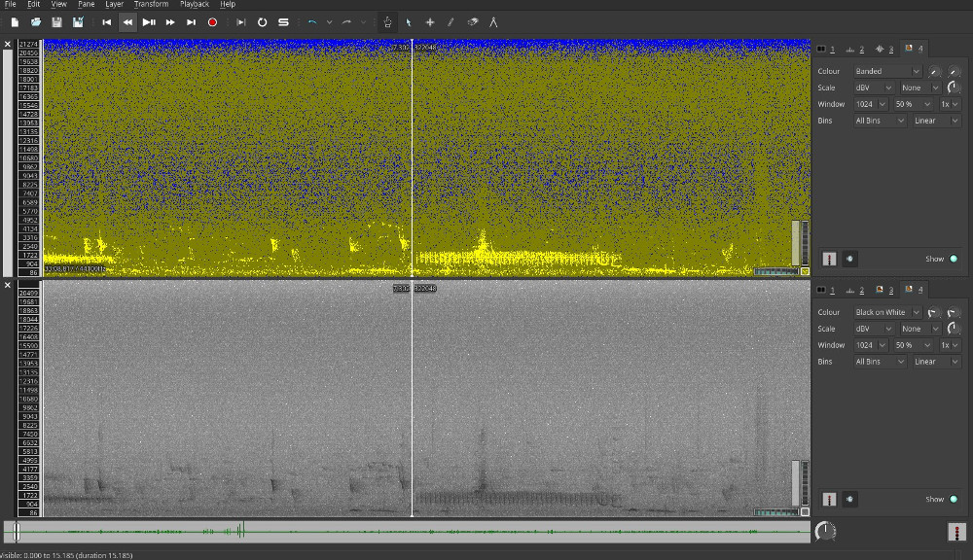
Task: Select the Measure tool
Action: [493, 21]
